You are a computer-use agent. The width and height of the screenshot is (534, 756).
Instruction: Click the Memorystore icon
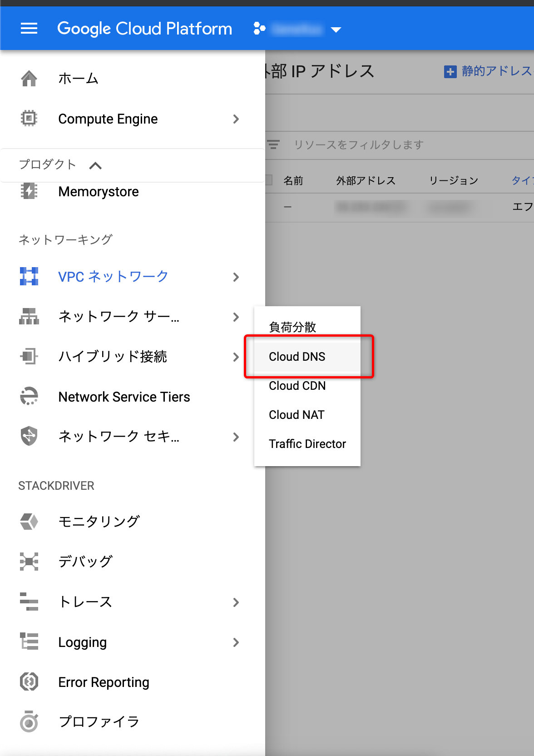click(29, 191)
